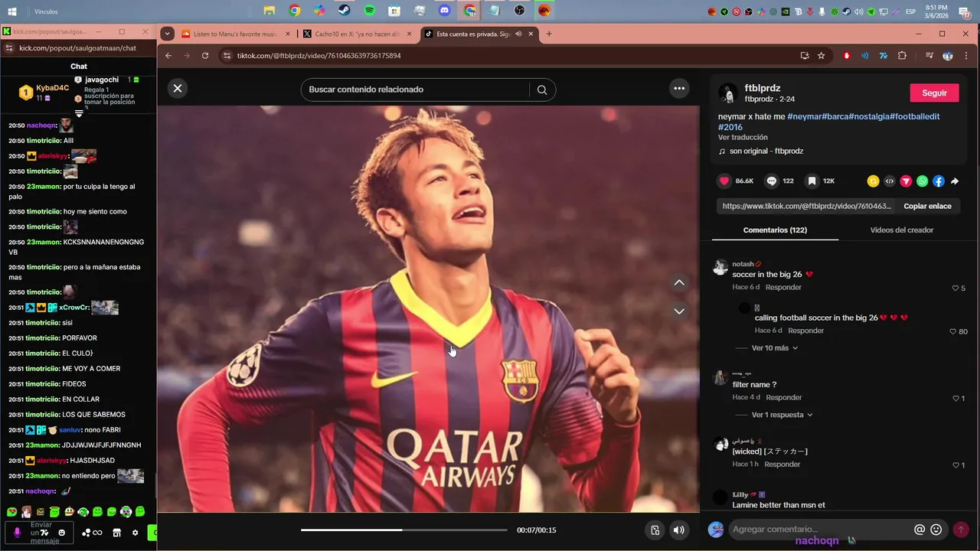Screen dimensions: 980x551
Task: Click Ver traducción under caption
Action: [743, 137]
